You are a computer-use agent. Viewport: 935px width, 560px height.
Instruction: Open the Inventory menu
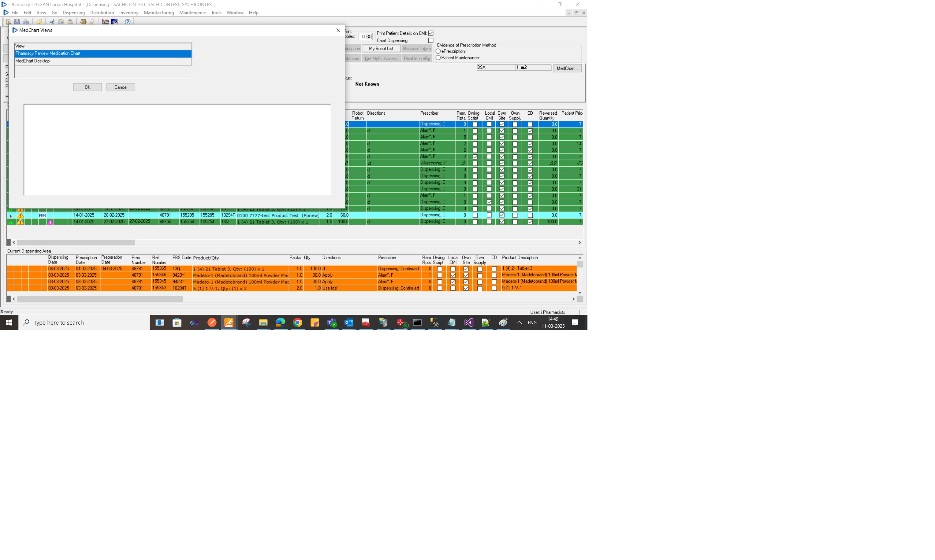[x=129, y=13]
